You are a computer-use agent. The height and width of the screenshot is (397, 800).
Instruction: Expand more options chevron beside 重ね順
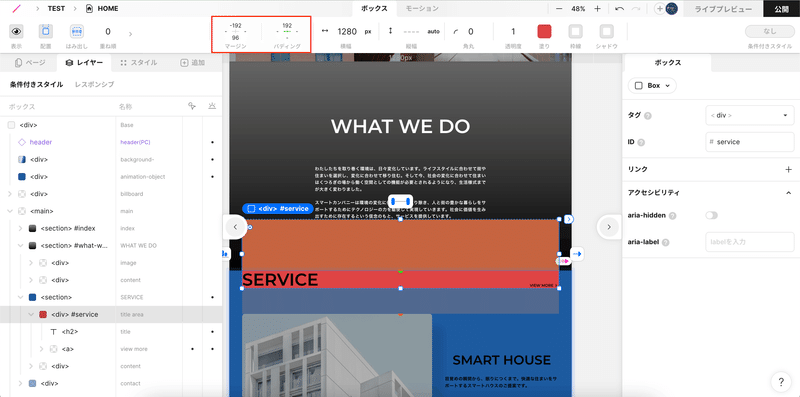click(x=131, y=34)
